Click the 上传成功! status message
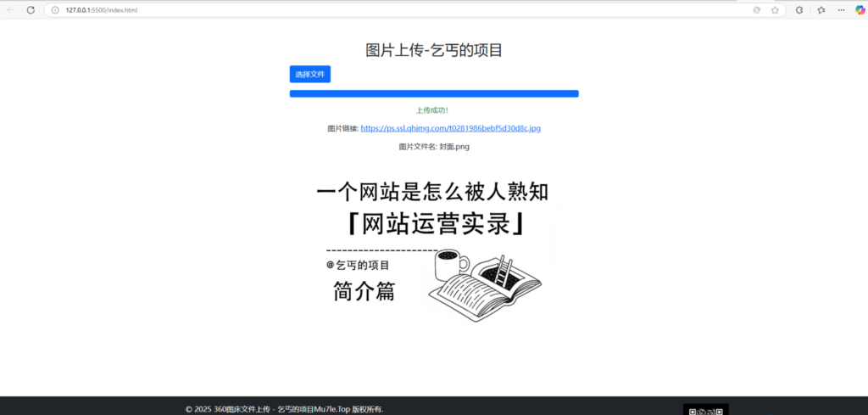 click(x=432, y=110)
